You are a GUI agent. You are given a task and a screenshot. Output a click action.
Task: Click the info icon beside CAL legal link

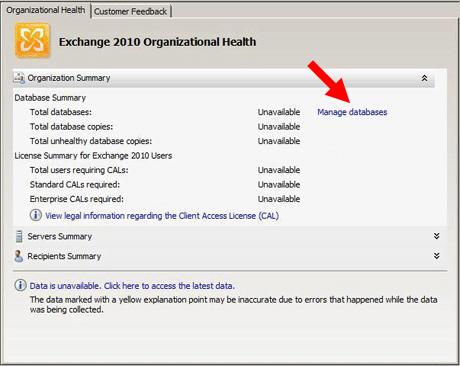tap(36, 215)
